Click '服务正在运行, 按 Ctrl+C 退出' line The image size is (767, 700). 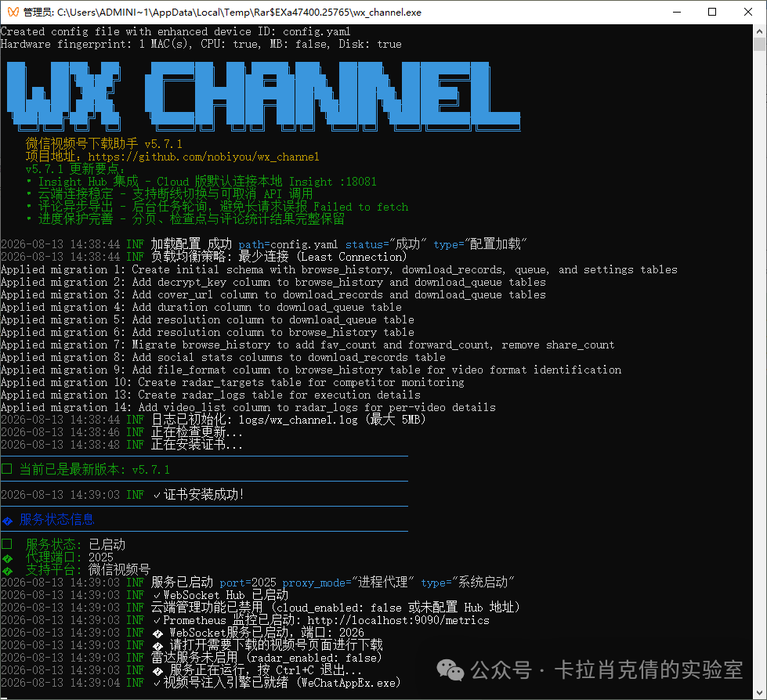[182, 670]
